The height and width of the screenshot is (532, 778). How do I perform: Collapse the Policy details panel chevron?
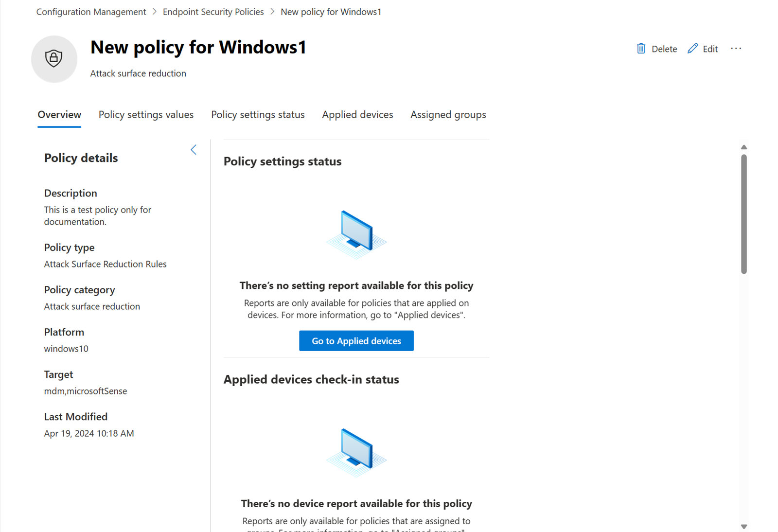coord(194,150)
